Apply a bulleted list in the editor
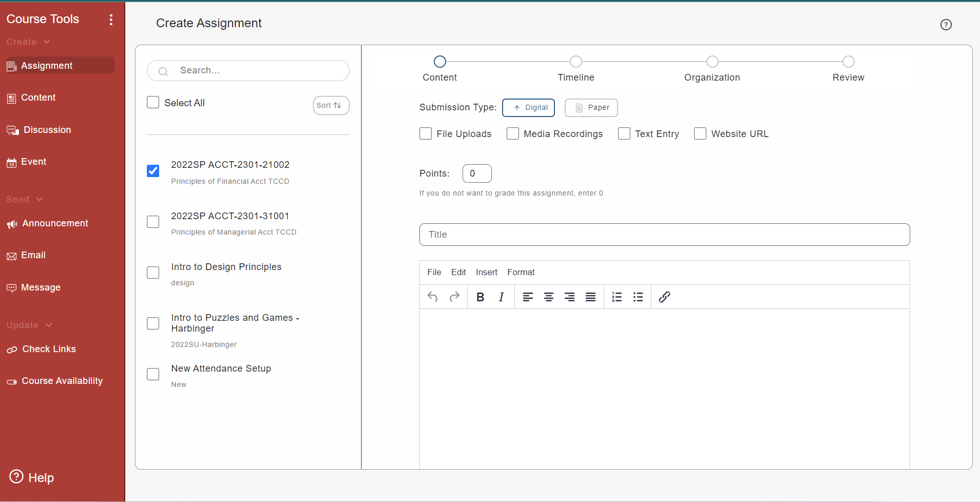Viewport: 980px width, 502px height. (x=638, y=297)
